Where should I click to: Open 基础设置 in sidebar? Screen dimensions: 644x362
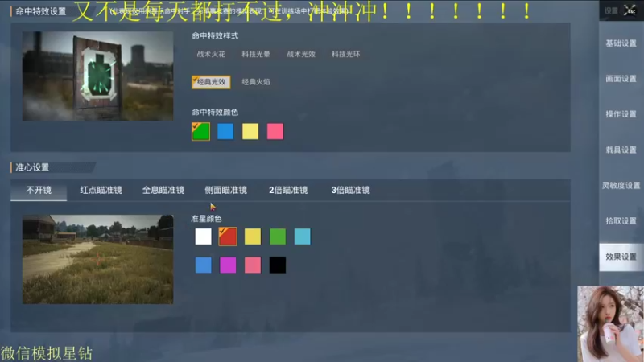pyautogui.click(x=621, y=43)
